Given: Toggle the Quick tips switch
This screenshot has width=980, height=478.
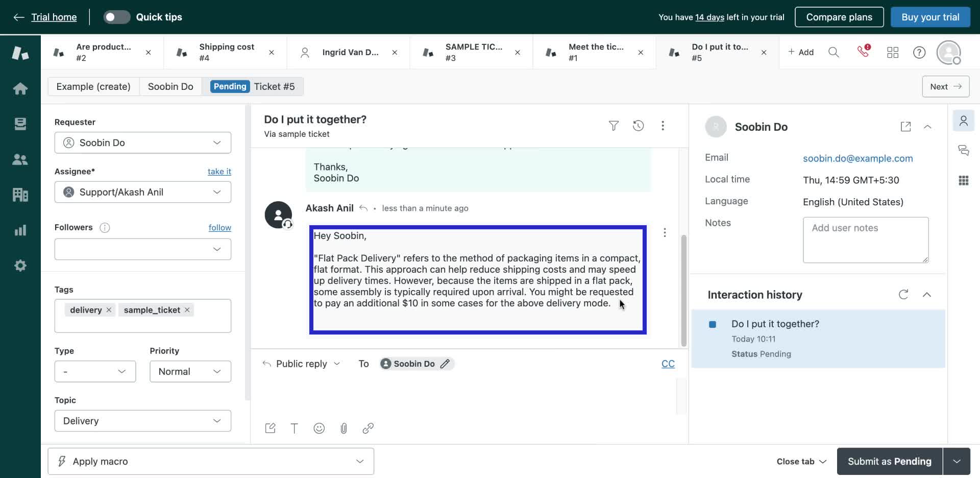Looking at the screenshot, I should click(x=116, y=17).
